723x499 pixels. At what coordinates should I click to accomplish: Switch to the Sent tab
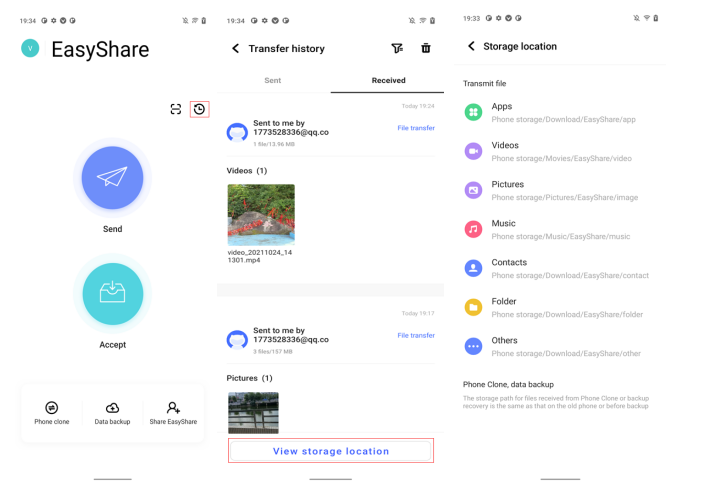point(273,80)
